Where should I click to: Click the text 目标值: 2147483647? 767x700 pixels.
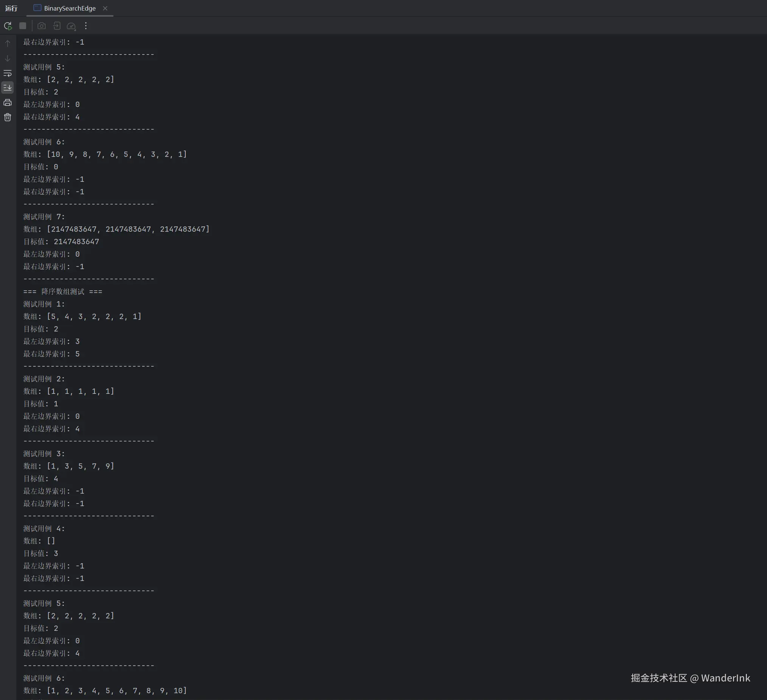click(61, 242)
